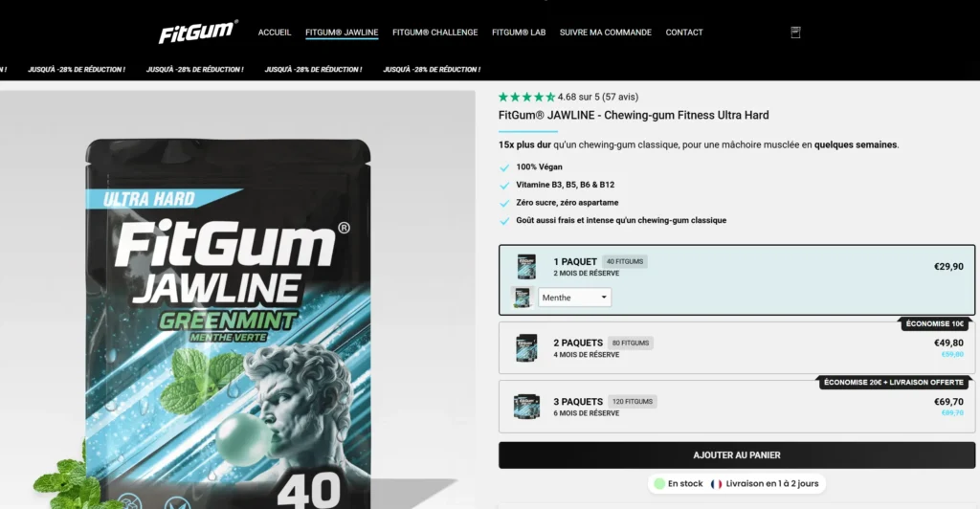Open the Contact menu item
Screen dimensions: 980x509
684,33
